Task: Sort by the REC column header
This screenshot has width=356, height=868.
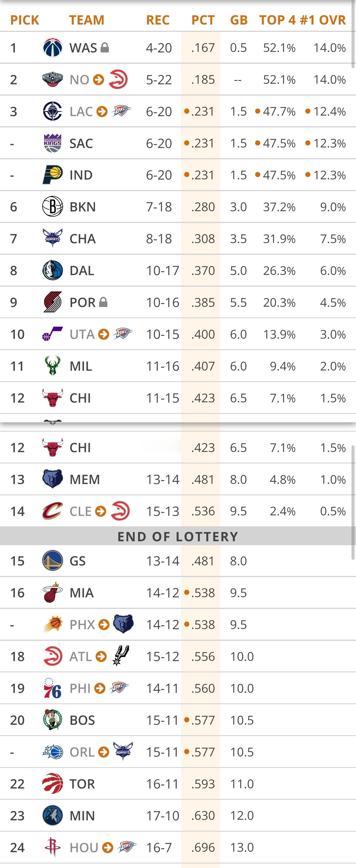Action: pos(157,20)
